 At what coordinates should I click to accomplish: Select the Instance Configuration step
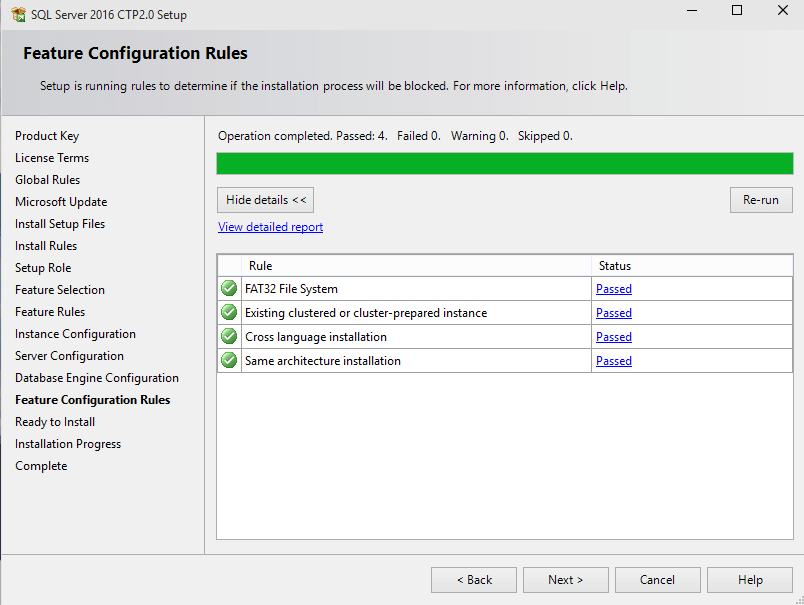tap(75, 334)
